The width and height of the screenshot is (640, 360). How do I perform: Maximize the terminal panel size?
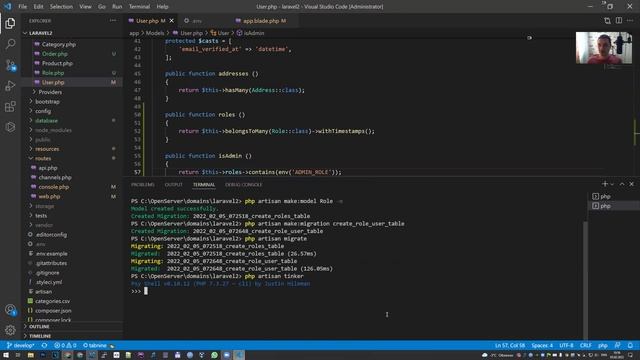pos(622,184)
